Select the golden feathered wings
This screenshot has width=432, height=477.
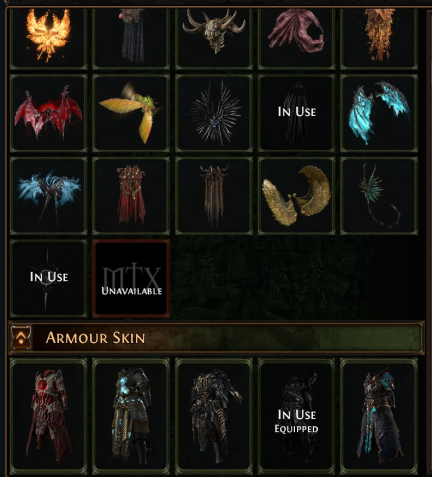(x=296, y=196)
